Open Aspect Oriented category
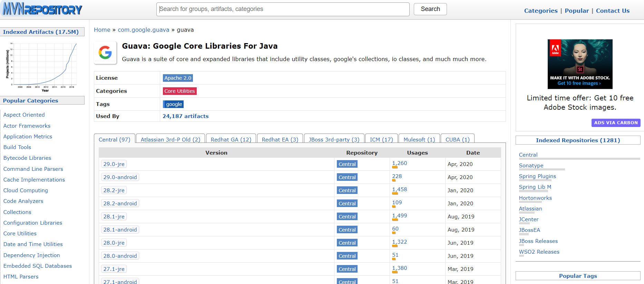644x284 pixels. click(x=24, y=115)
